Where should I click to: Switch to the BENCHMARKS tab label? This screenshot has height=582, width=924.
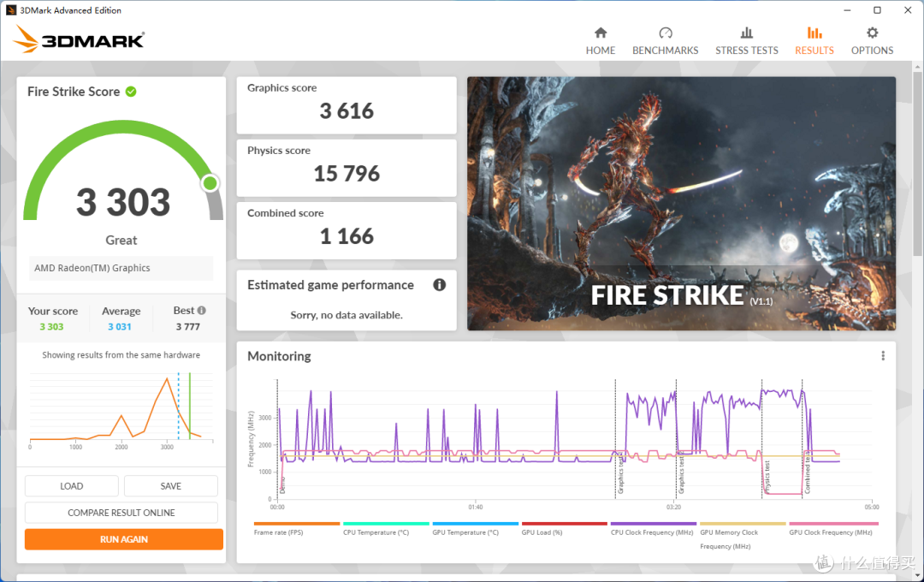(x=666, y=50)
